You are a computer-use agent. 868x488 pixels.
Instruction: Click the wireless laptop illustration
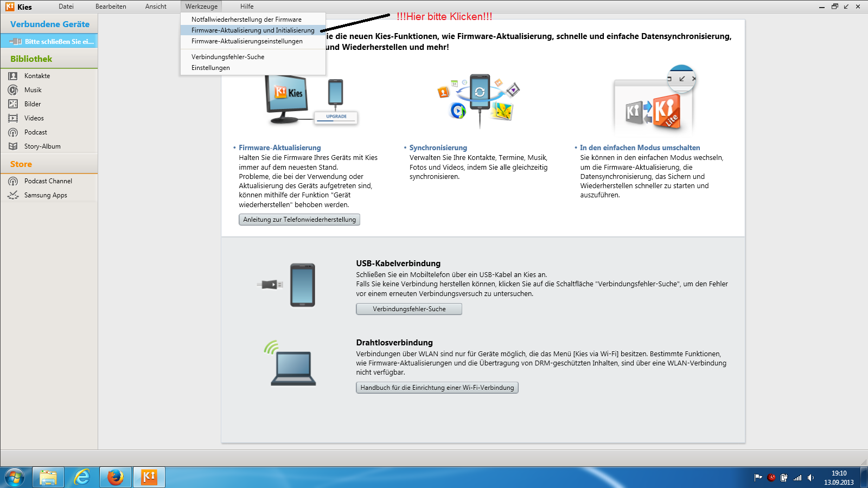(x=290, y=363)
